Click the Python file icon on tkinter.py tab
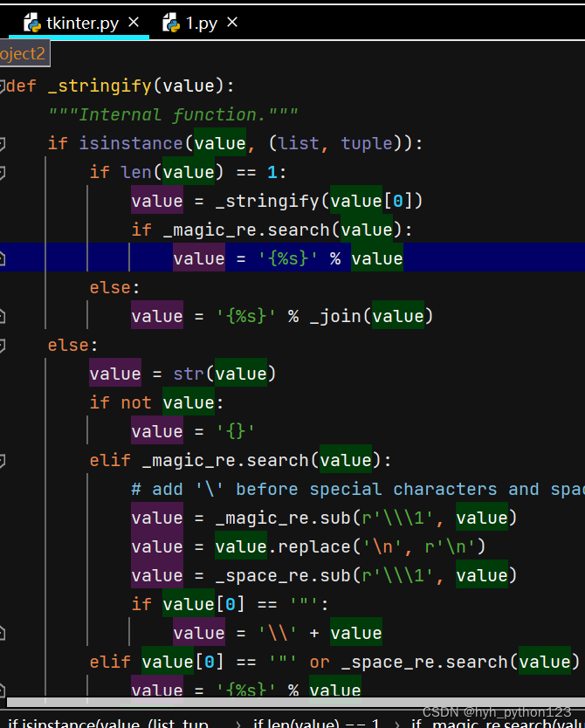This screenshot has height=728, width=585. click(32, 23)
